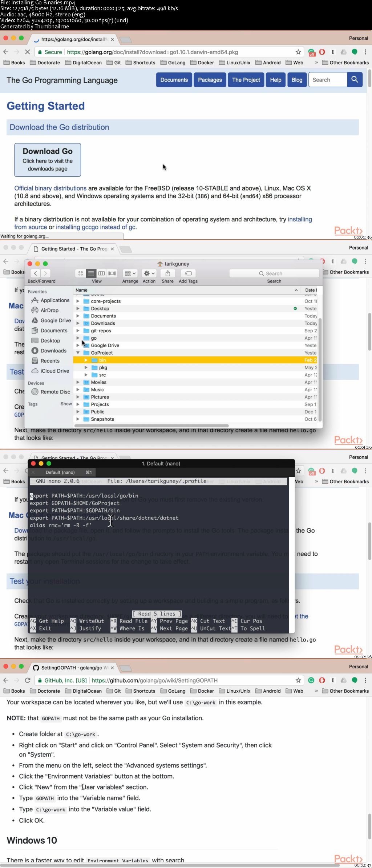Collapse the GoProject folder disclosure triangle
This screenshot has width=372, height=868.
tap(78, 353)
